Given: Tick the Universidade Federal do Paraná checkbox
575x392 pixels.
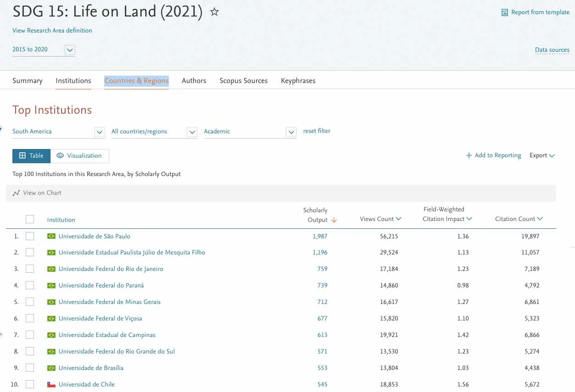Looking at the screenshot, I should [30, 285].
